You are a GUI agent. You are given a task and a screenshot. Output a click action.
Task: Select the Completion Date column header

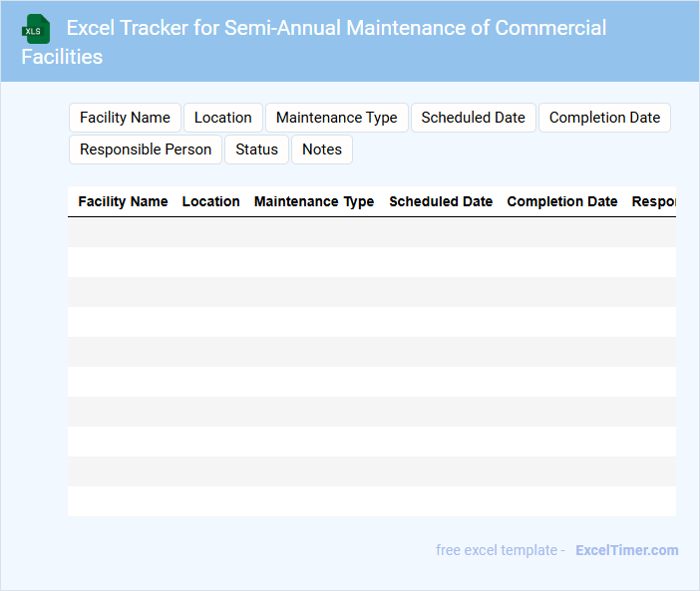pos(562,201)
